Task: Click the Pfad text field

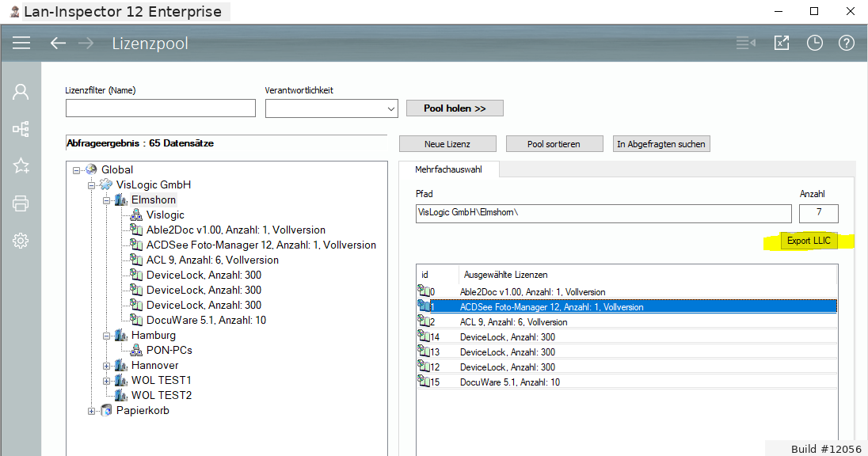Action: (x=603, y=213)
